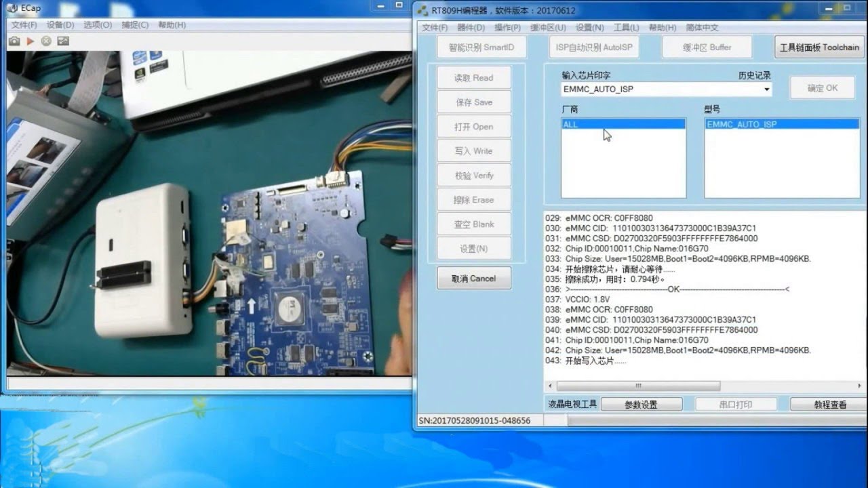Open the 帮助(H) menu in RT809H
The image size is (868, 488).
point(663,28)
